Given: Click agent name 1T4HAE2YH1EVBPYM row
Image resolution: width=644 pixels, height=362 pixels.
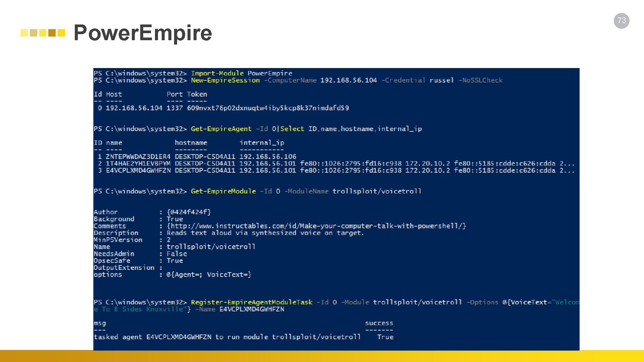Looking at the screenshot, I should 138,164.
